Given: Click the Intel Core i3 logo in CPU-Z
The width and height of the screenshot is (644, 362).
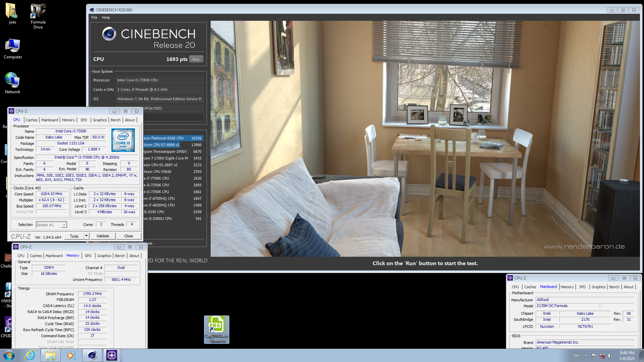Looking at the screenshot, I should [123, 140].
